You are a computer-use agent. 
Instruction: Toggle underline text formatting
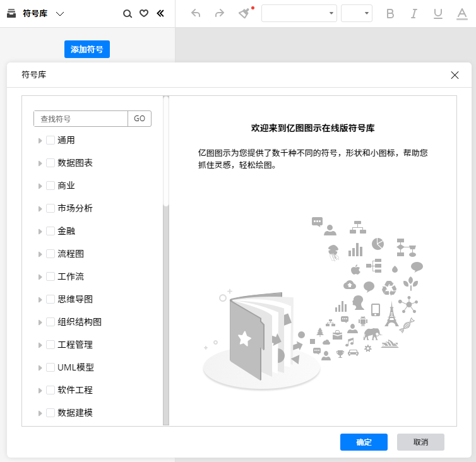point(438,13)
